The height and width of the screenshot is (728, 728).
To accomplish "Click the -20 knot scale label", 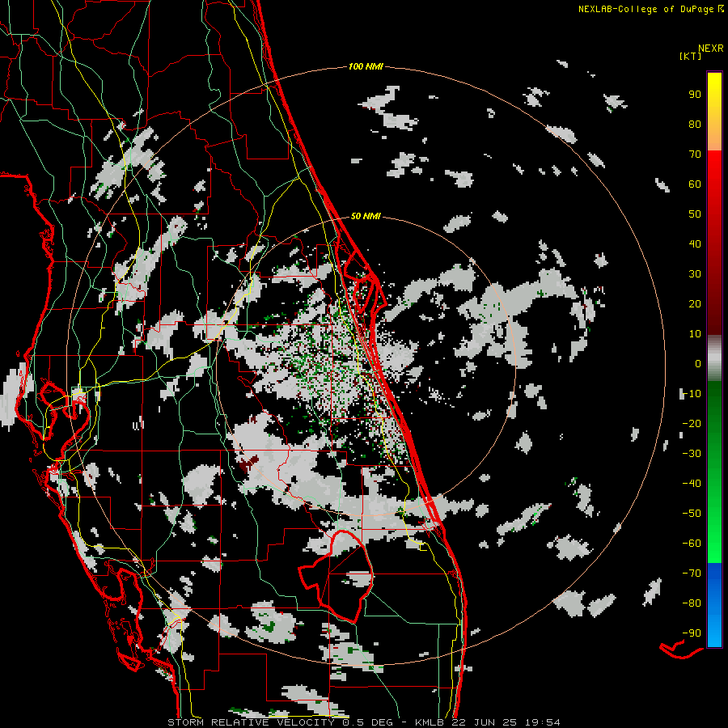I will (692, 423).
